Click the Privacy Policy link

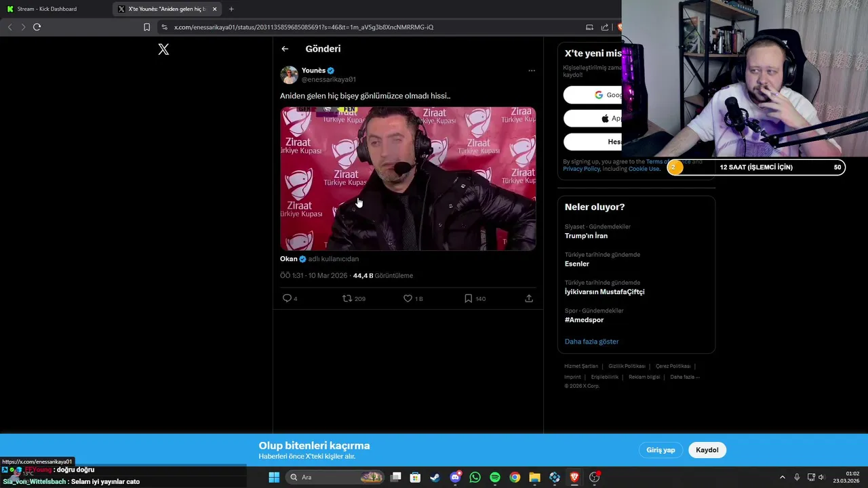tap(581, 169)
